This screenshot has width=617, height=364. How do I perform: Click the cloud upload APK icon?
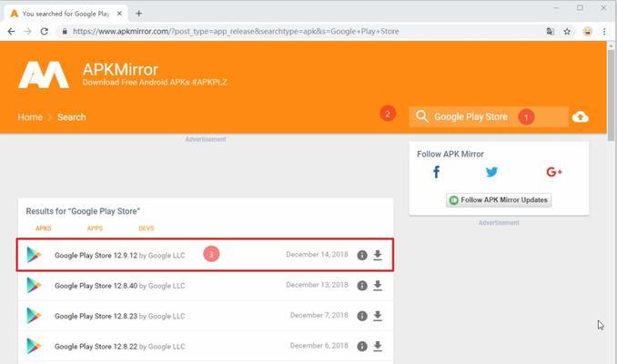[x=581, y=116]
